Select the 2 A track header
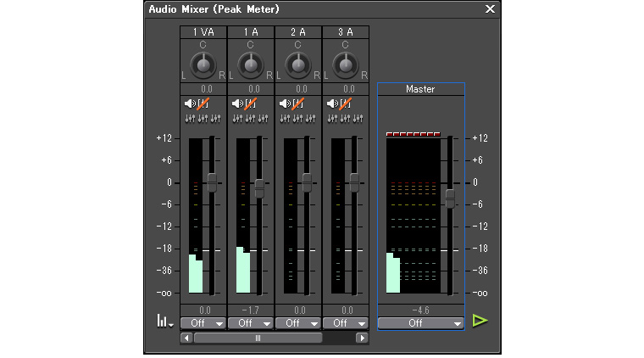Image resolution: width=644 pixels, height=358 pixels. click(x=297, y=32)
